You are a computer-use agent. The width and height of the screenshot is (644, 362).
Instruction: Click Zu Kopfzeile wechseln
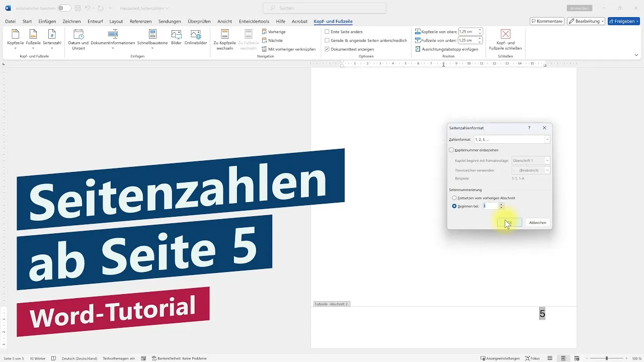pyautogui.click(x=224, y=40)
